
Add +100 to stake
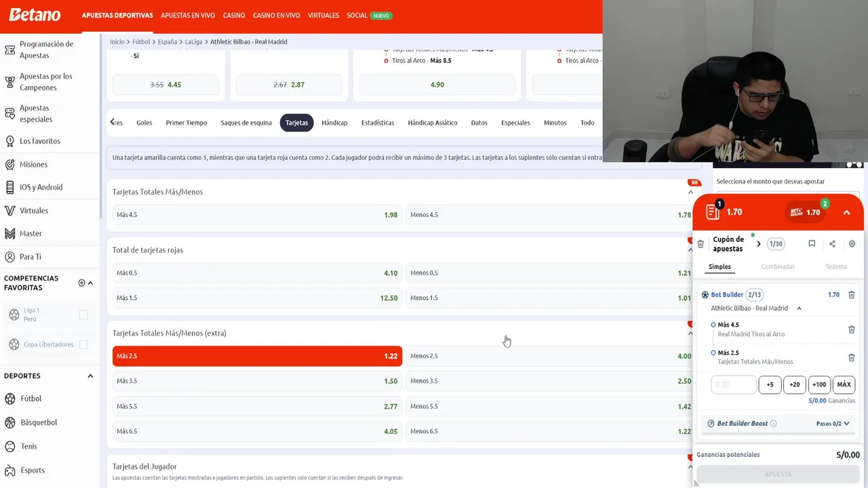819,384
